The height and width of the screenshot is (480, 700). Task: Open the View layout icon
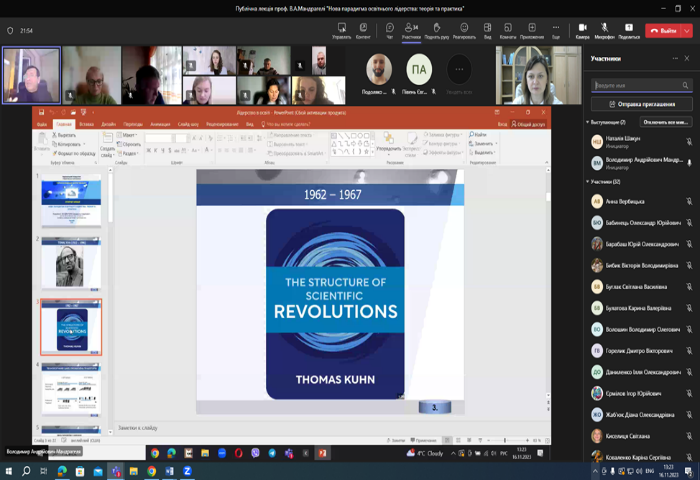(487, 29)
